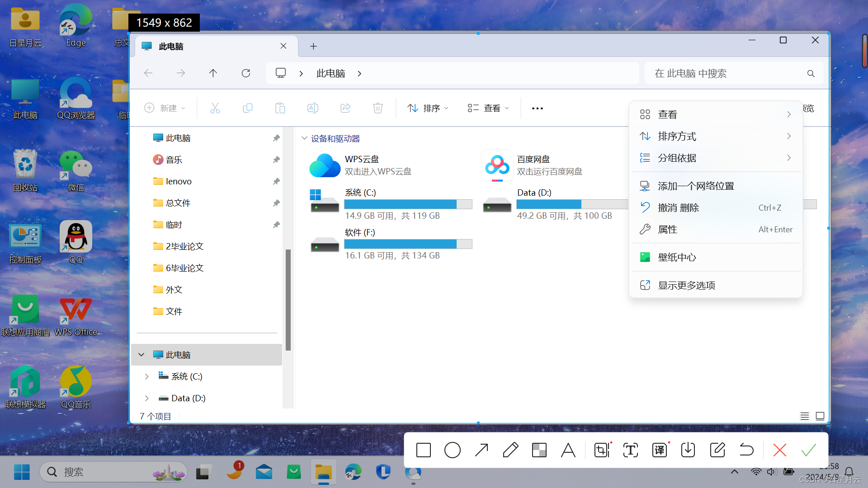868x488 pixels.
Task: Pick the mosaic blur tool
Action: coord(539,450)
